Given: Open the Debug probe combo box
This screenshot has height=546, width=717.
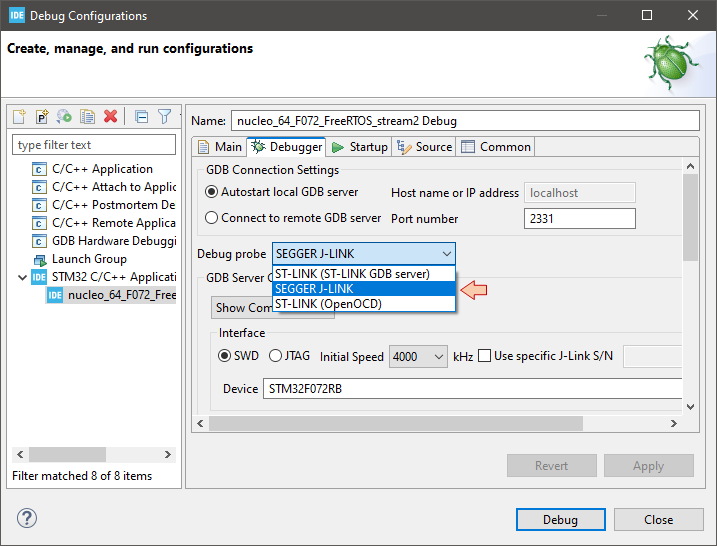Looking at the screenshot, I should coord(364,254).
